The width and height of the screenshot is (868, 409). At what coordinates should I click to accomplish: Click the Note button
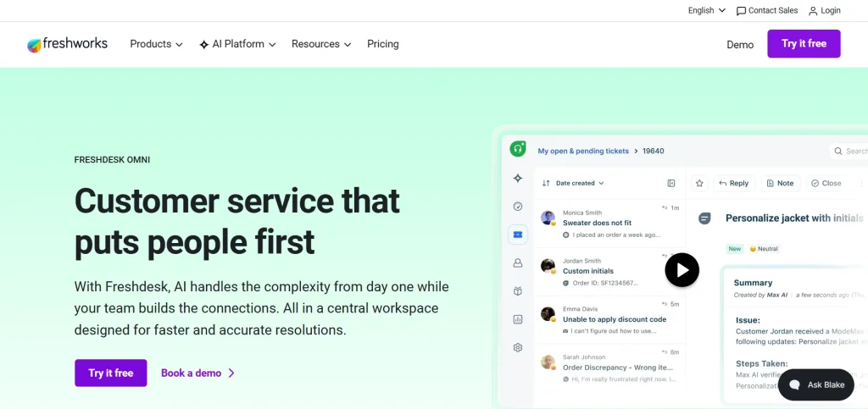[x=780, y=183]
